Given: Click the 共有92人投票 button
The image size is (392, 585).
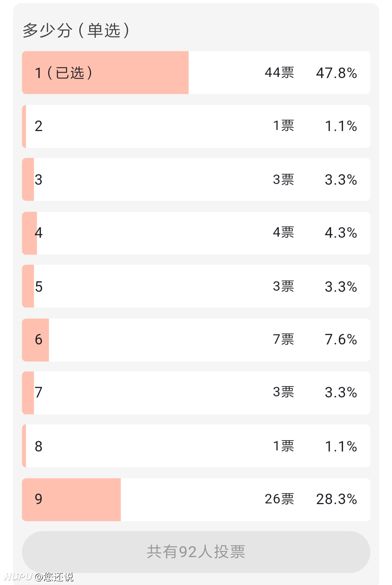Looking at the screenshot, I should coord(196,552).
